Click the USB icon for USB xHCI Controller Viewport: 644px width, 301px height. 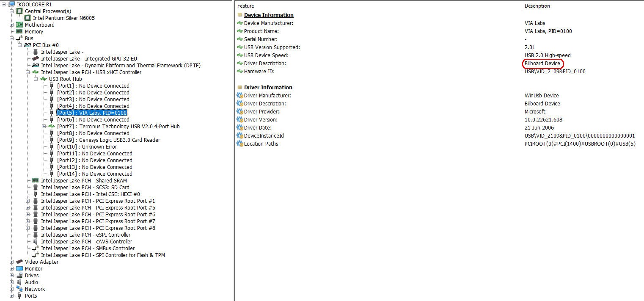(x=36, y=72)
